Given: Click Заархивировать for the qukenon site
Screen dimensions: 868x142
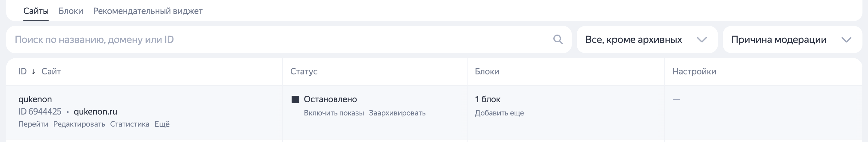Looking at the screenshot, I should [397, 113].
